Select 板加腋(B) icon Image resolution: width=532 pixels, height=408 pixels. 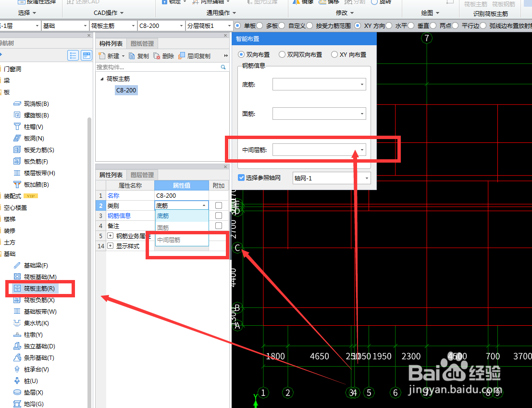coord(17,184)
